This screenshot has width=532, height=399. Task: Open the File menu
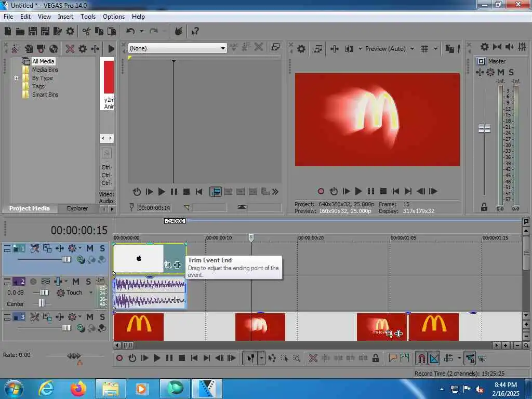click(8, 16)
